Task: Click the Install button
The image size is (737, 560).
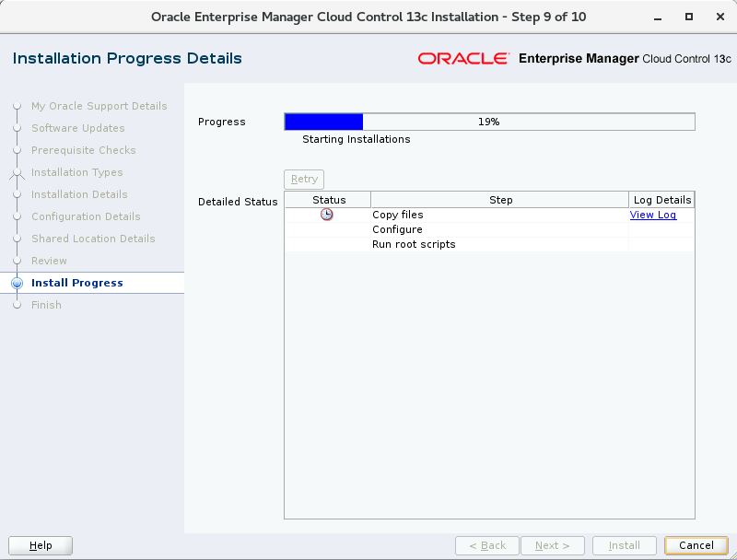Action: (x=625, y=545)
